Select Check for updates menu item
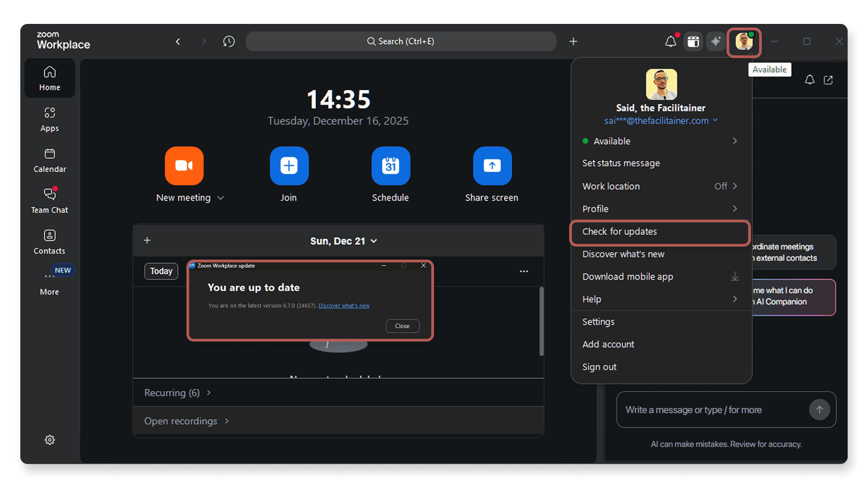 (x=660, y=232)
